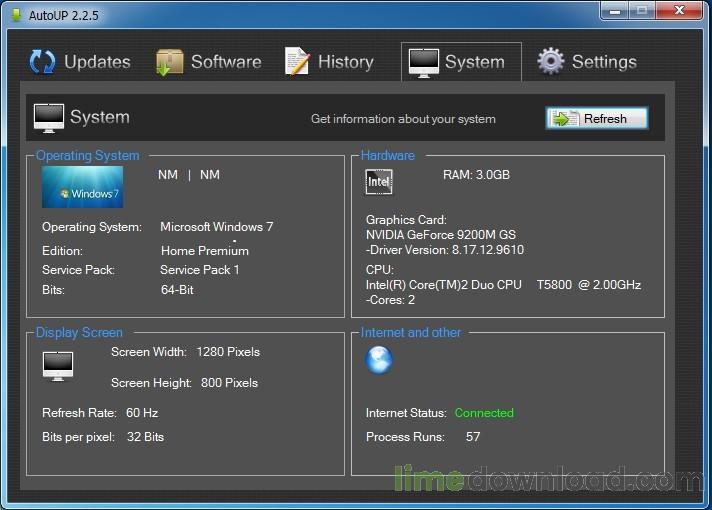The width and height of the screenshot is (712, 510).
Task: Click the globe icon under Internet and other
Action: pos(379,360)
